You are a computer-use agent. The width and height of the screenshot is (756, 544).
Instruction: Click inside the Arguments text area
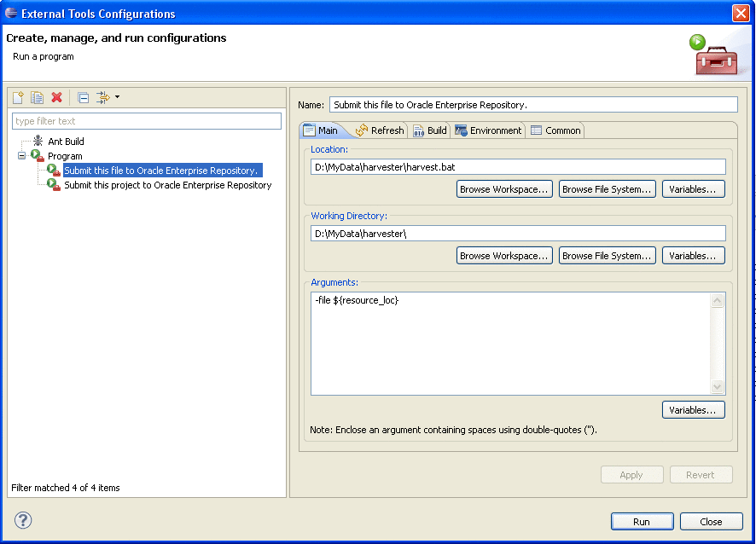[x=510, y=343]
